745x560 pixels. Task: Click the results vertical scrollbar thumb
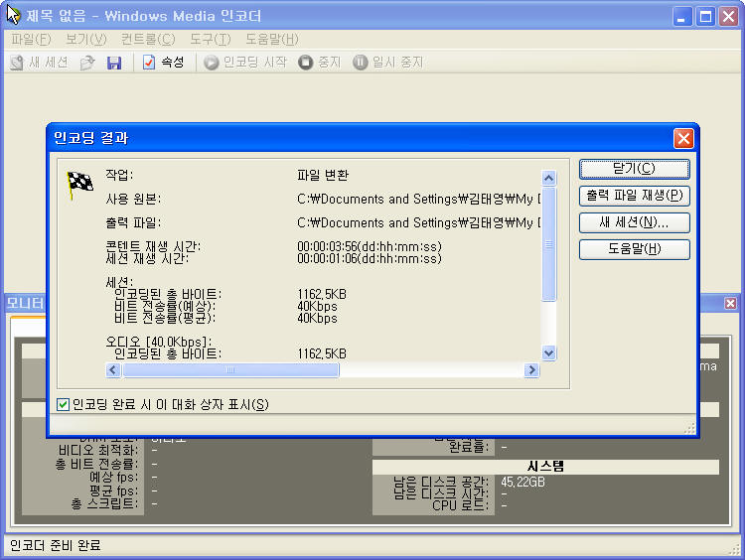pos(548,244)
